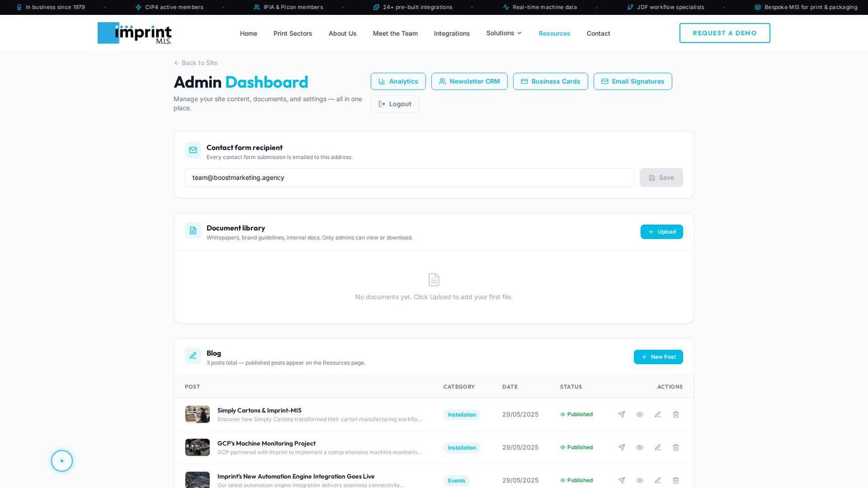Delete the Automation Engine Integration post

tap(676, 480)
